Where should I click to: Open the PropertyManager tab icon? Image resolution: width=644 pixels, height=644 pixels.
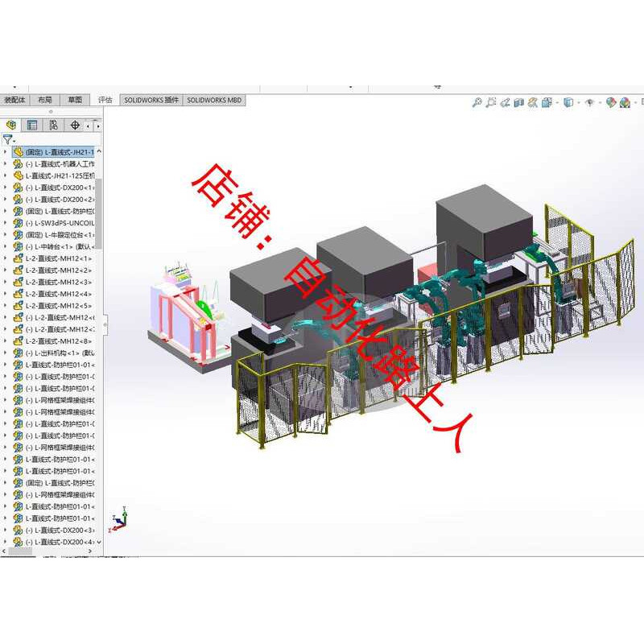tap(31, 125)
